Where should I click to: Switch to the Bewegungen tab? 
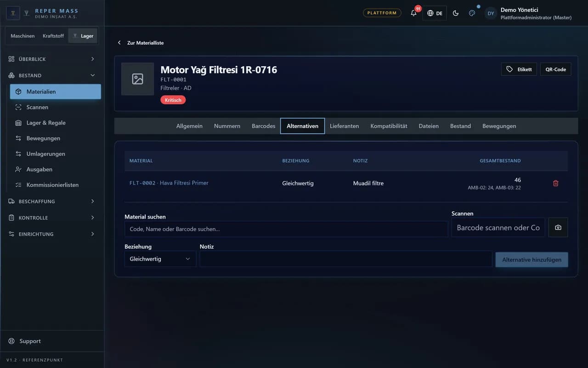pos(499,126)
